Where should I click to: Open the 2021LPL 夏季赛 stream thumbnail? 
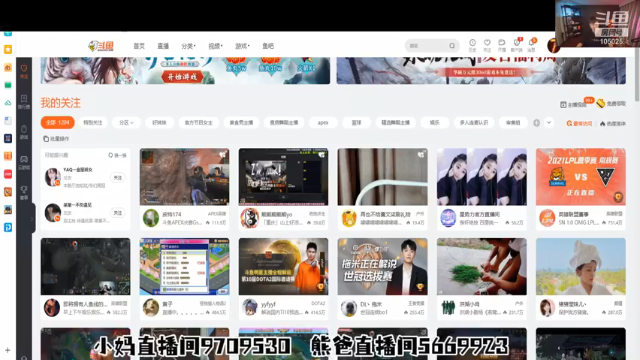pos(580,177)
